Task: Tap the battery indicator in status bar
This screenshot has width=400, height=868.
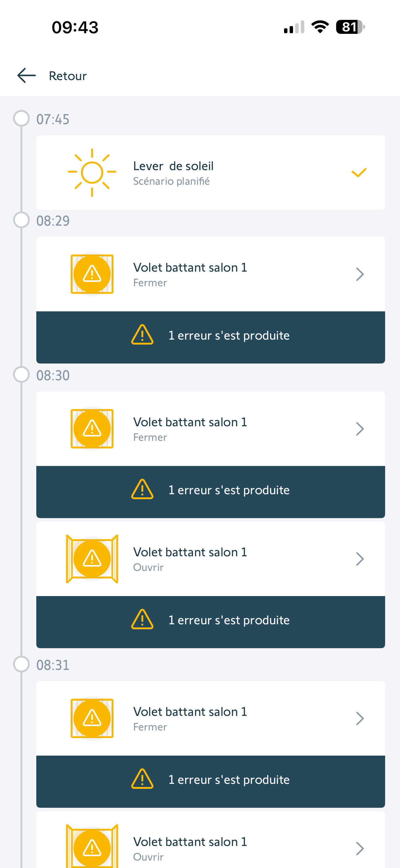Action: [x=350, y=27]
